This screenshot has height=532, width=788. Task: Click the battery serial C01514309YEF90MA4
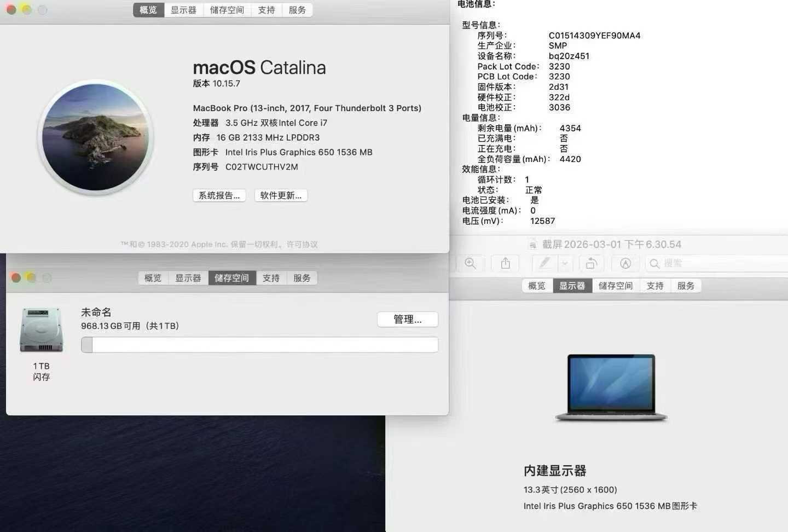[594, 36]
